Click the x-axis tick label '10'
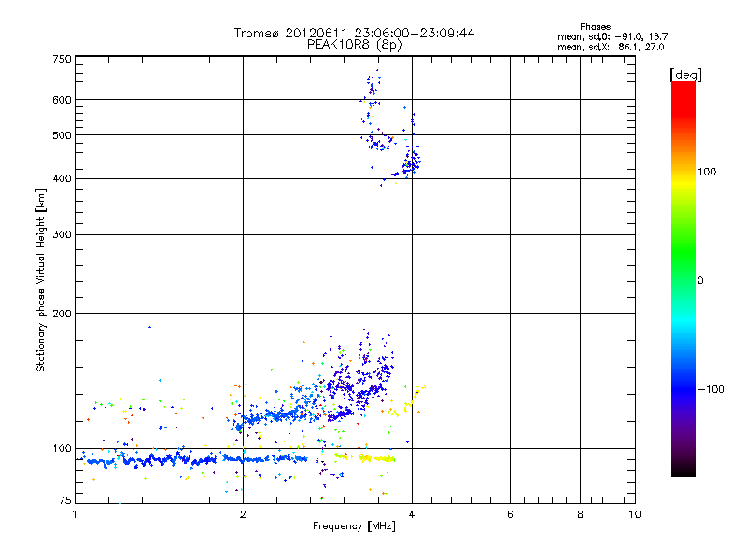 (x=635, y=514)
